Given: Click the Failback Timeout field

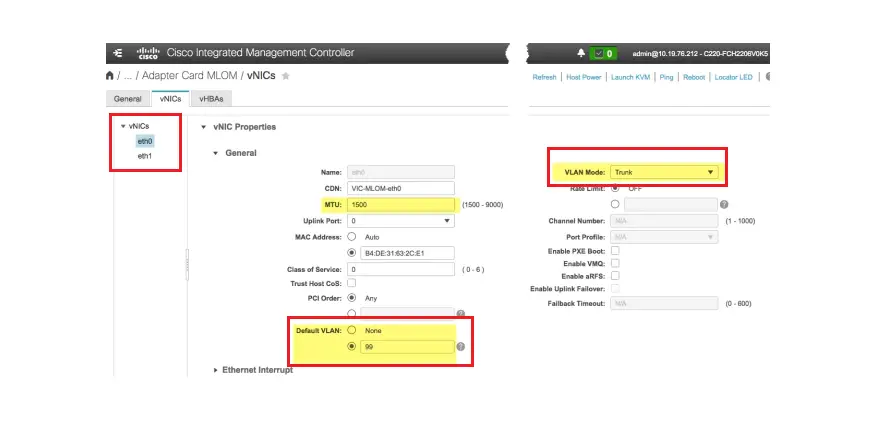Looking at the screenshot, I should click(x=664, y=304).
